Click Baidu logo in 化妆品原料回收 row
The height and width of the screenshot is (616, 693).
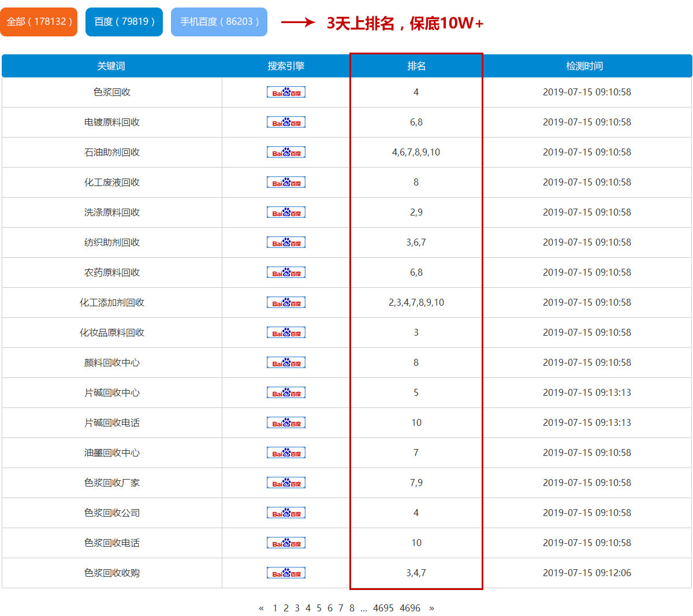coord(286,332)
